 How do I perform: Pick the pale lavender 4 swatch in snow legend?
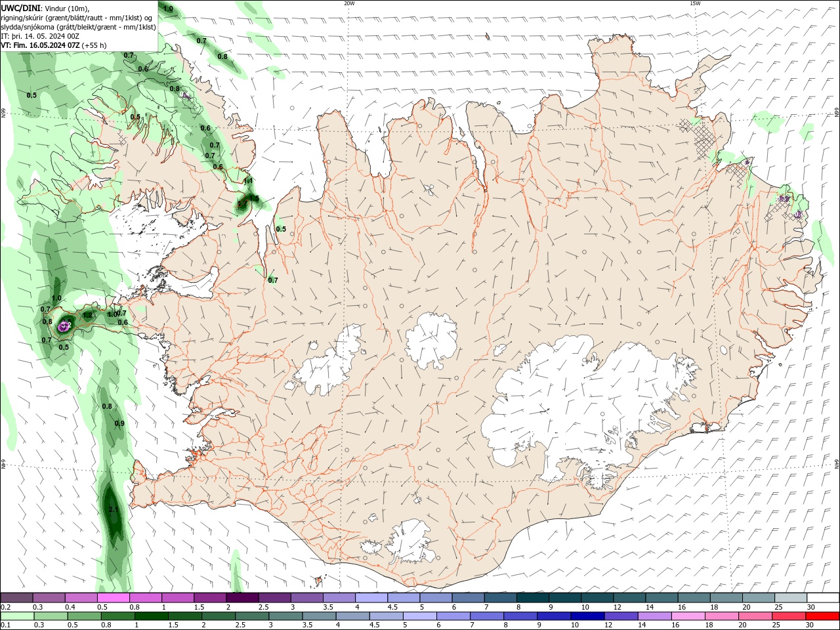click(371, 598)
